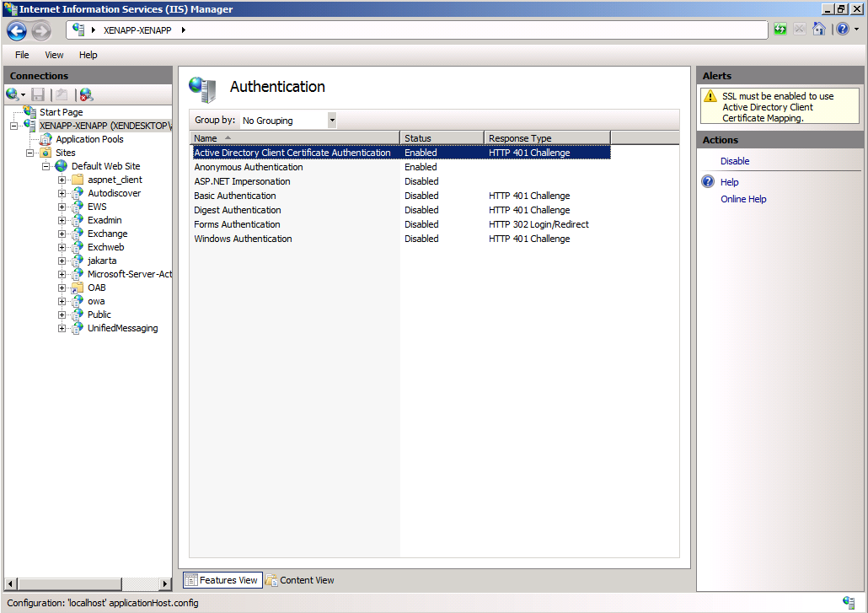The image size is (868, 613).
Task: Expand the Exchweb tree node
Action: click(x=62, y=248)
